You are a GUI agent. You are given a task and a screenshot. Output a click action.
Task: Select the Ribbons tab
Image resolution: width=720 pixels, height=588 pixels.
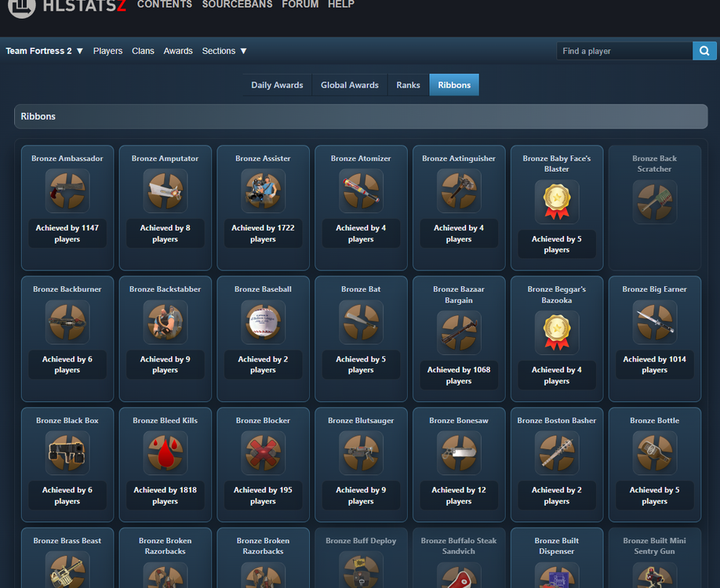tap(454, 85)
